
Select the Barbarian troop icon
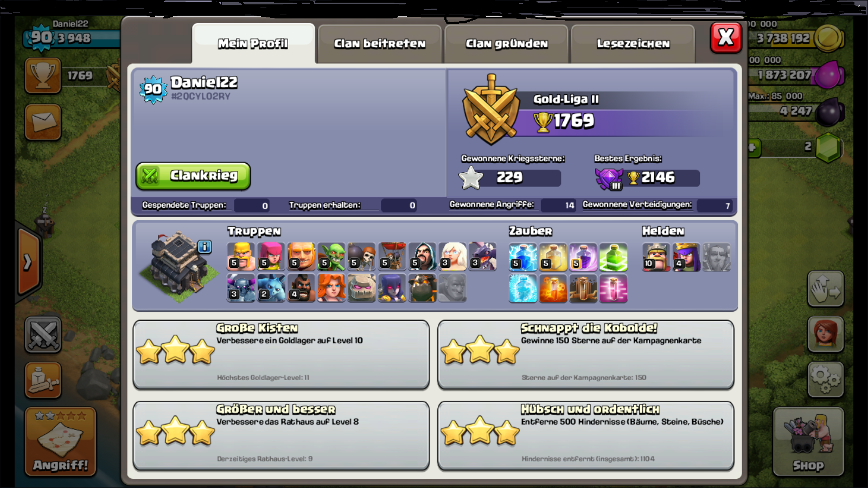pos(241,256)
